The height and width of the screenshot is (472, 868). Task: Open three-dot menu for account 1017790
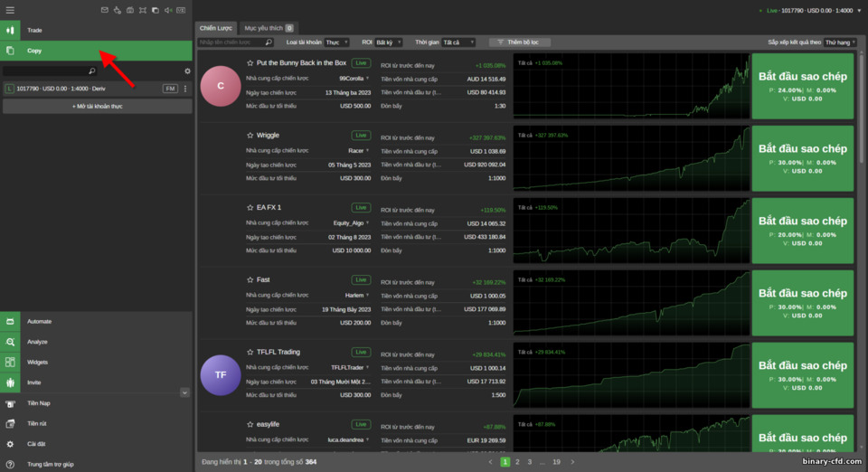click(x=185, y=89)
